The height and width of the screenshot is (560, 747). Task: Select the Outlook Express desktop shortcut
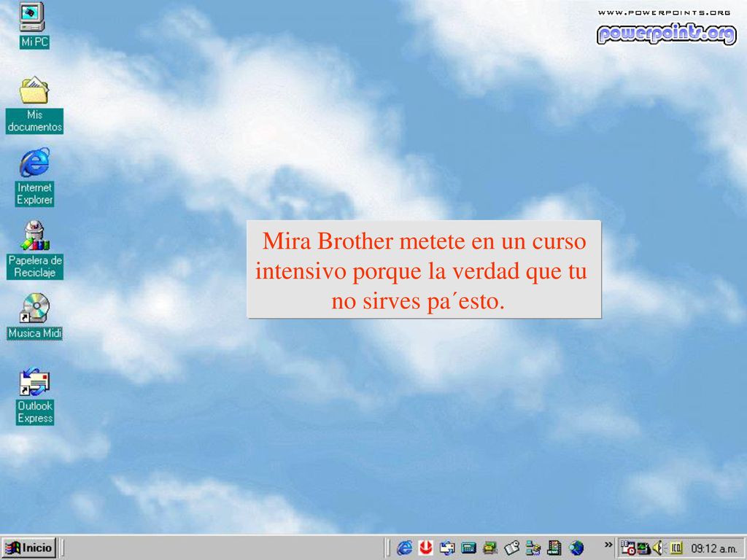click(x=34, y=381)
